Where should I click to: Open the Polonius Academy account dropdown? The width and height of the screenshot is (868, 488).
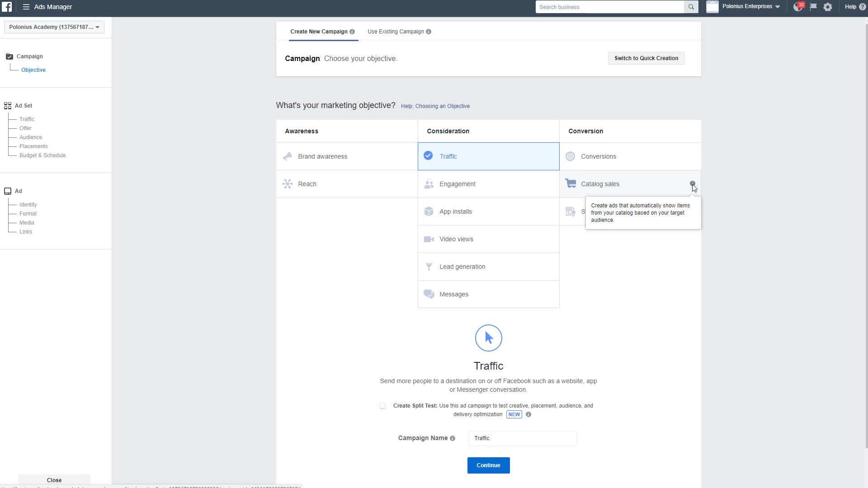pos(54,27)
